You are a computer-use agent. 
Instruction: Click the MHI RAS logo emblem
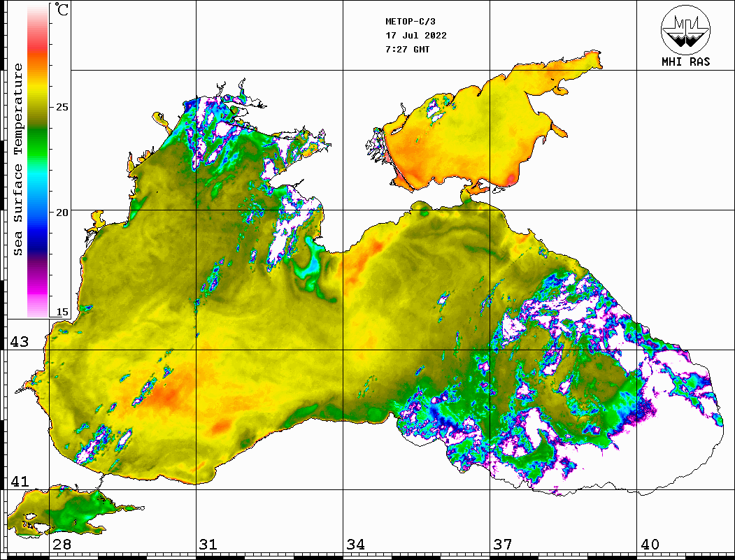[x=686, y=29]
